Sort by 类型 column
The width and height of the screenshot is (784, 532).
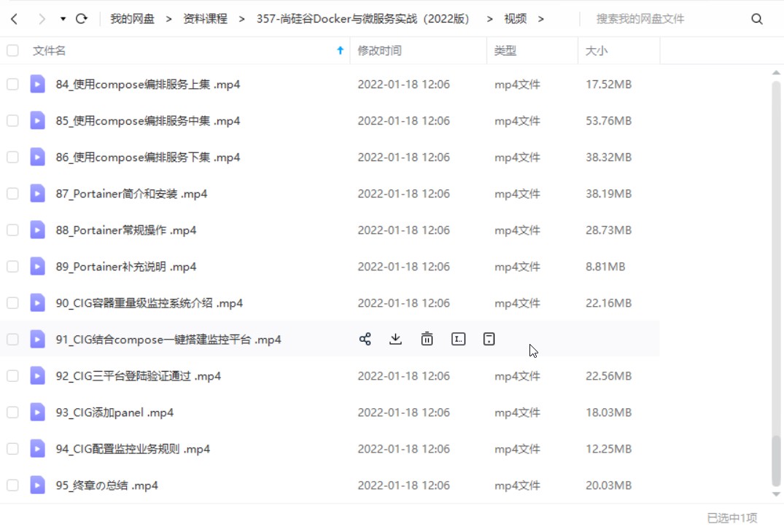tap(505, 50)
